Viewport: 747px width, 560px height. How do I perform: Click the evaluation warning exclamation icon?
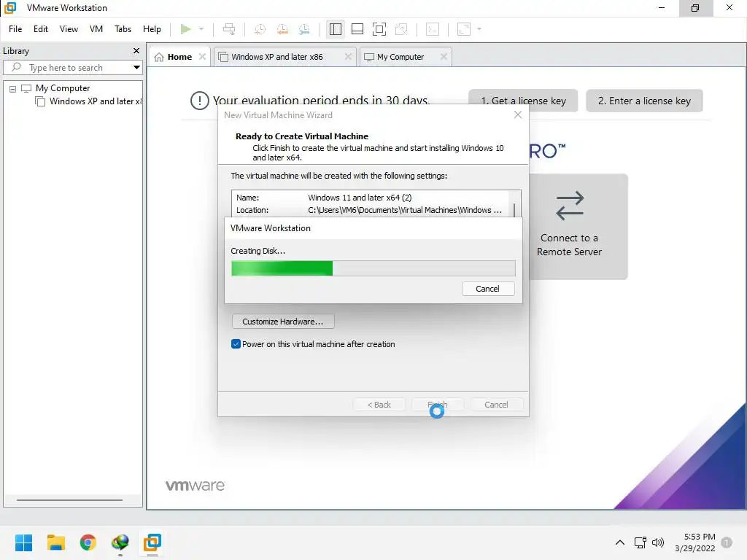pyautogui.click(x=200, y=101)
